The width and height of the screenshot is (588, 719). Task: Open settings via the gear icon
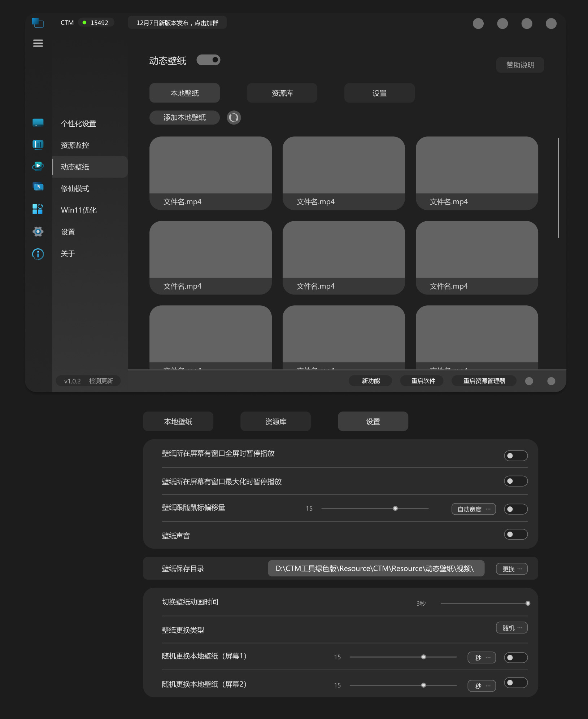click(38, 231)
